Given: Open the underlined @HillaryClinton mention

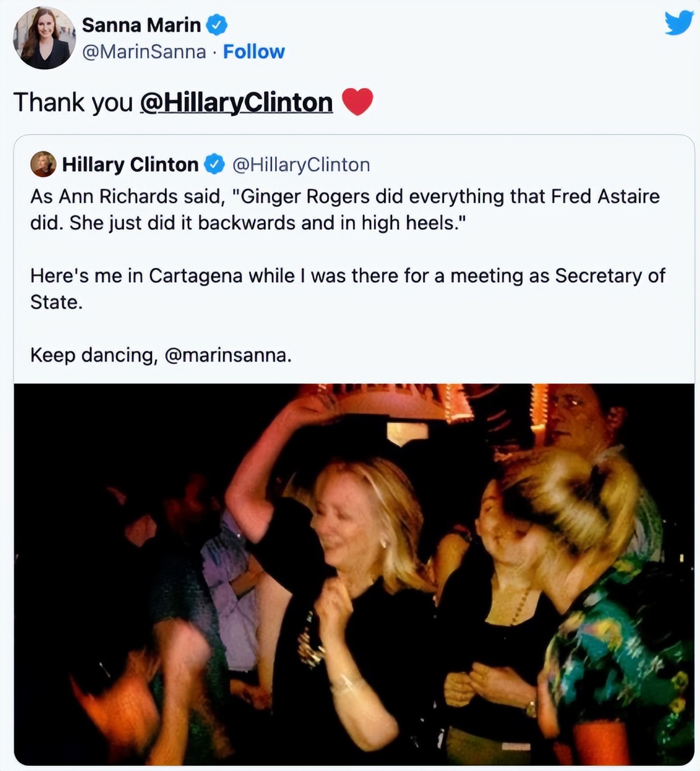Looking at the screenshot, I should point(236,102).
